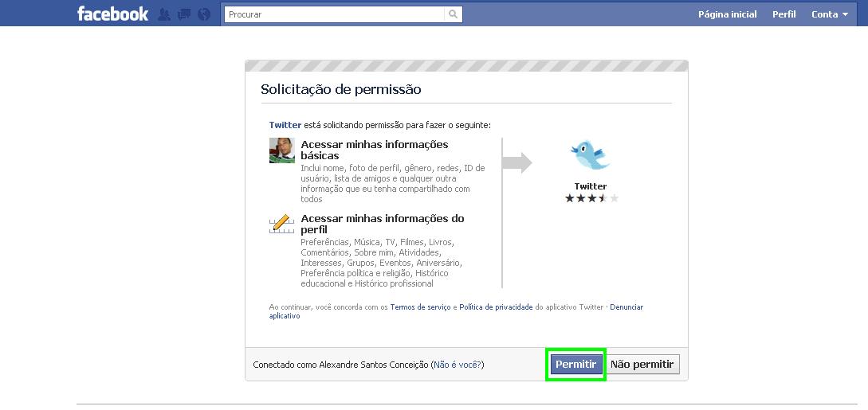The width and height of the screenshot is (868, 410).
Task: Focus the Procurar search field
Action: coord(334,14)
